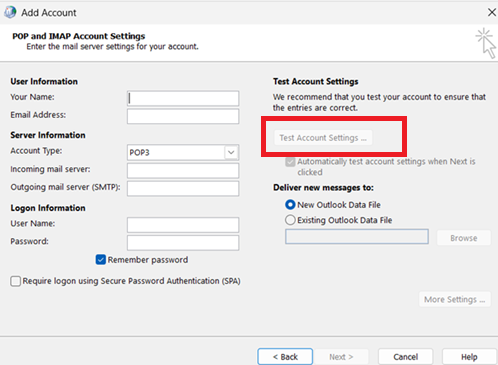The image size is (498, 365).
Task: Click the Incoming mail server field
Action: 183,171
